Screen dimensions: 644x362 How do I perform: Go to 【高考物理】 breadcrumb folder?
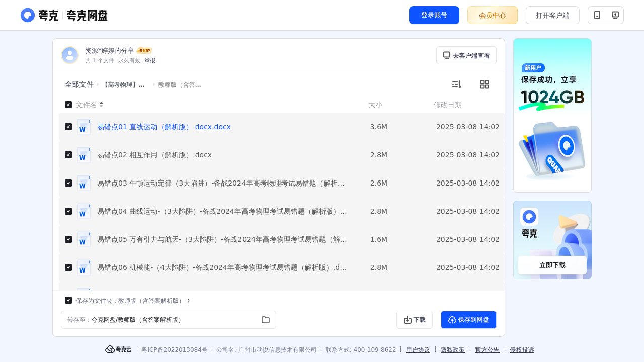[x=123, y=85]
